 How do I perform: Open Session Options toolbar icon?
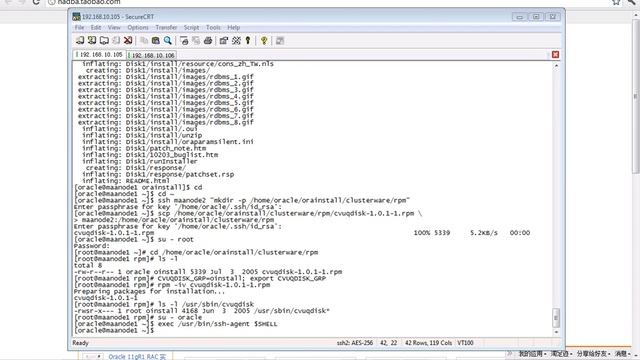tap(224, 40)
